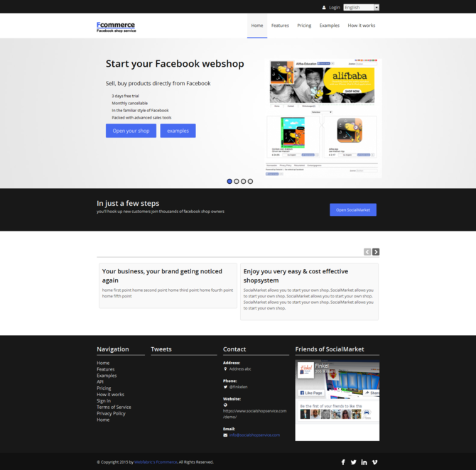Image resolution: width=476 pixels, height=470 pixels.
Task: Open the English language dropdown
Action: coord(361,8)
